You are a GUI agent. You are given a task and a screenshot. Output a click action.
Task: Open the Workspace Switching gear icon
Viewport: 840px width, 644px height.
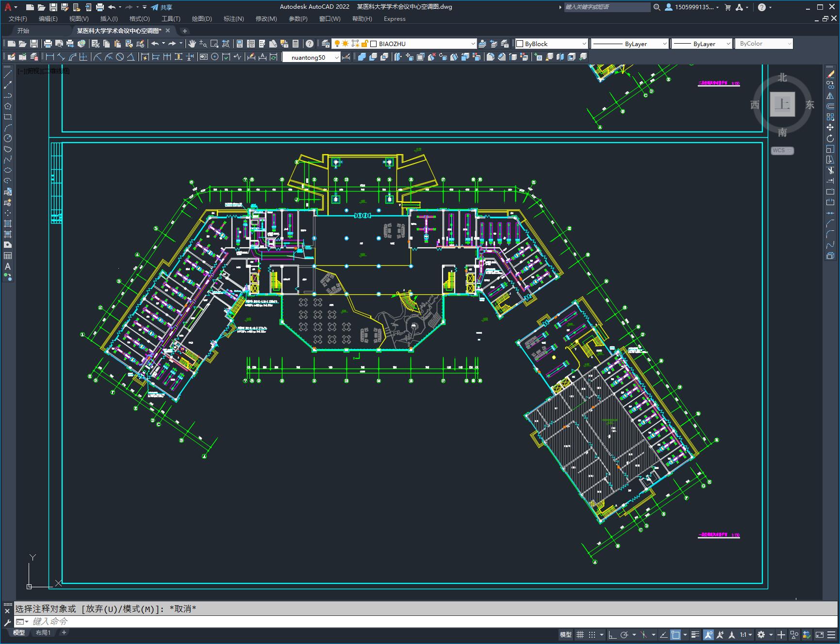click(761, 635)
